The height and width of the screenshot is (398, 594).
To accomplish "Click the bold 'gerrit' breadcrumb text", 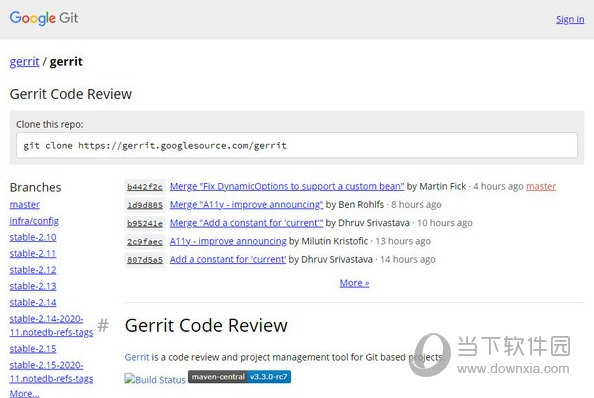I will tap(66, 61).
